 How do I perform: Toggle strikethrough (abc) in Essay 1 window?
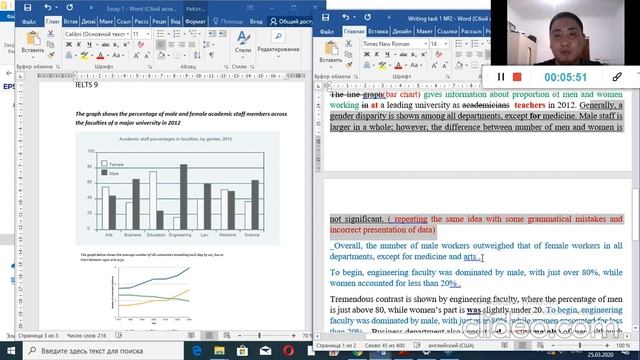105,44
